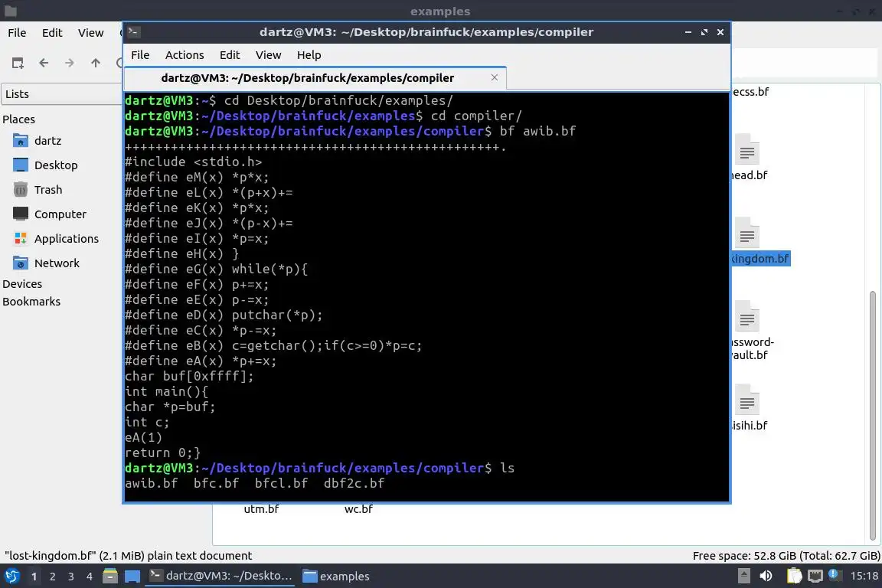Select the head.bf file icon
Screen dimensions: 882x588
(747, 149)
